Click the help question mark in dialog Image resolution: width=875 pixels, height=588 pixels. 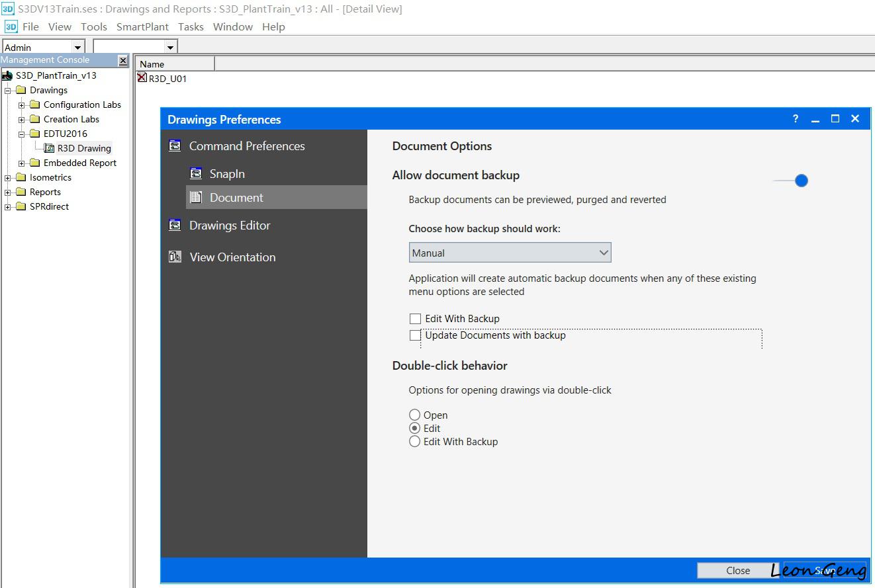pos(796,119)
